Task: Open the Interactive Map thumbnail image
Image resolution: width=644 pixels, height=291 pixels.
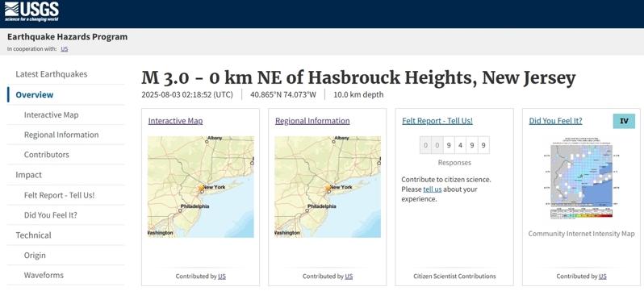Action: pos(200,187)
